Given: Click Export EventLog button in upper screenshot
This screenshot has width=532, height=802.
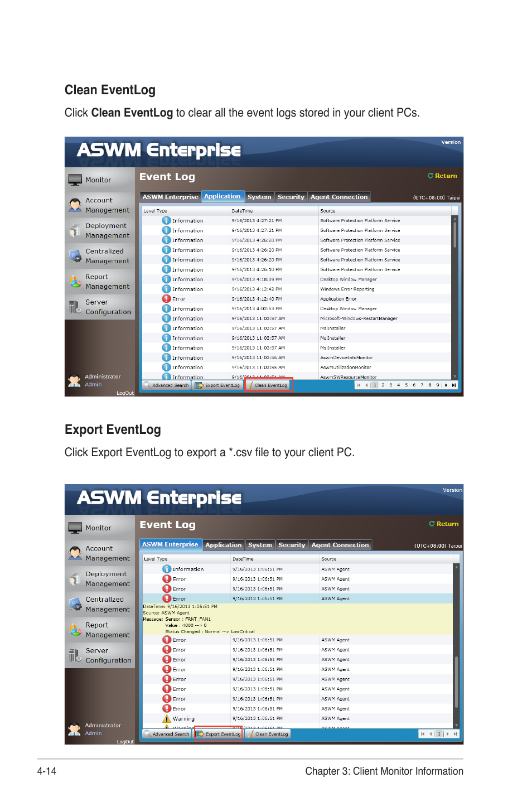Looking at the screenshot, I should (x=217, y=385).
